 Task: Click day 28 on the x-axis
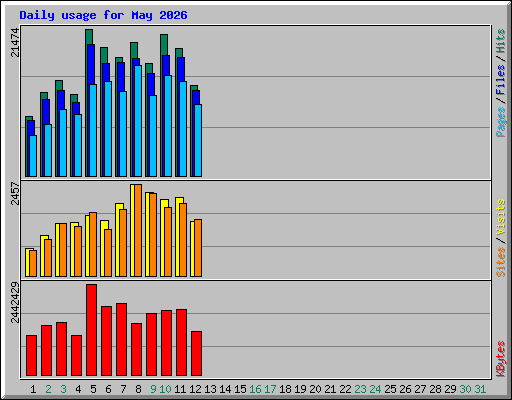(435, 389)
